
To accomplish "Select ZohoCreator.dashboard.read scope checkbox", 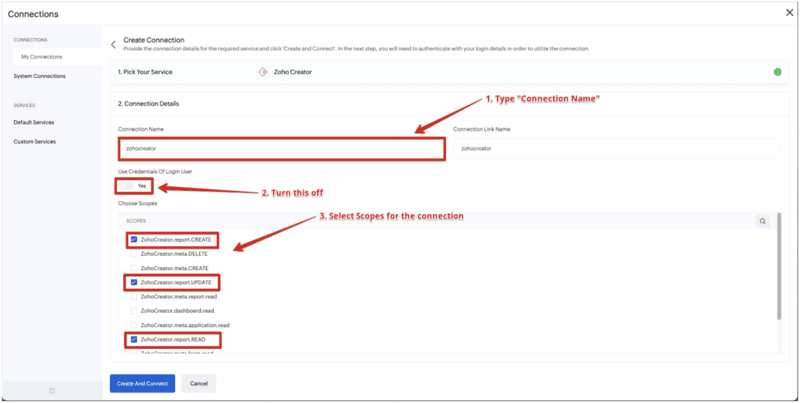I will pyautogui.click(x=133, y=311).
